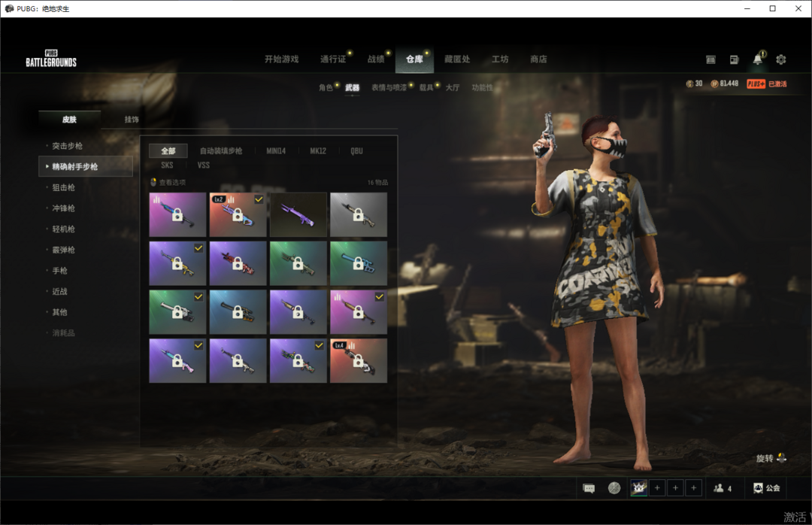
Task: Click the PUBG Battlegrounds logo
Action: click(51, 59)
